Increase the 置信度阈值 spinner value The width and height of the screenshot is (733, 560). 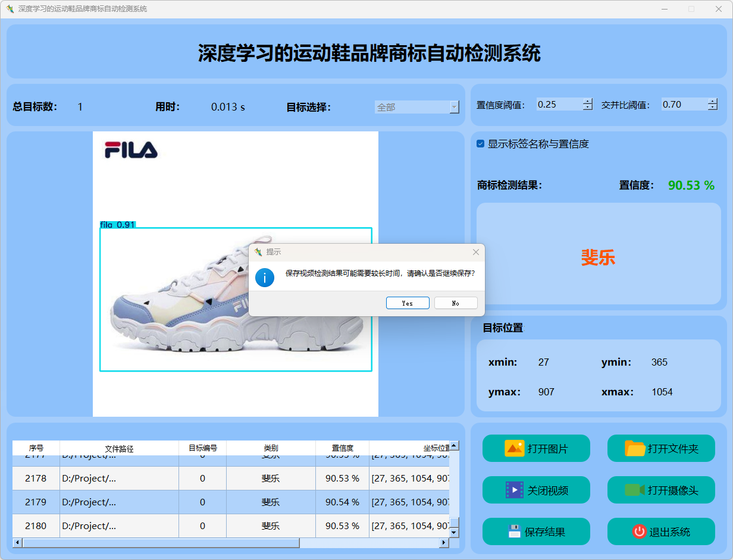(588, 101)
